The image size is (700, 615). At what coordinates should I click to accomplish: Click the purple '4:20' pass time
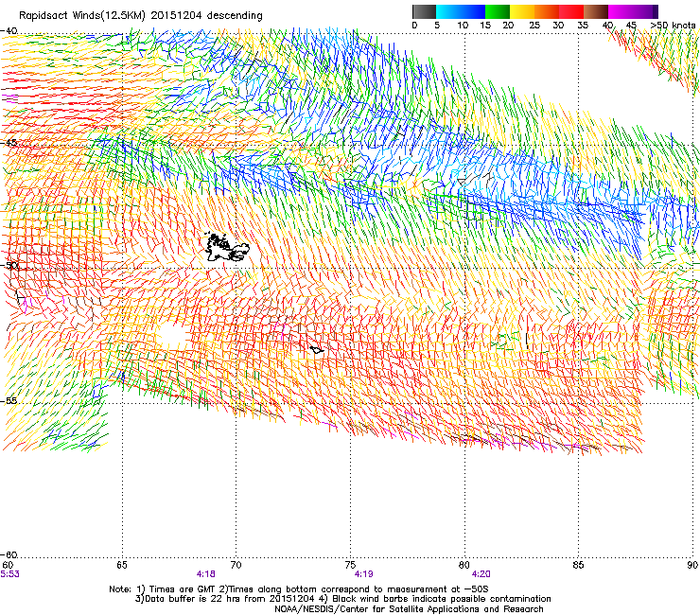pyautogui.click(x=481, y=574)
